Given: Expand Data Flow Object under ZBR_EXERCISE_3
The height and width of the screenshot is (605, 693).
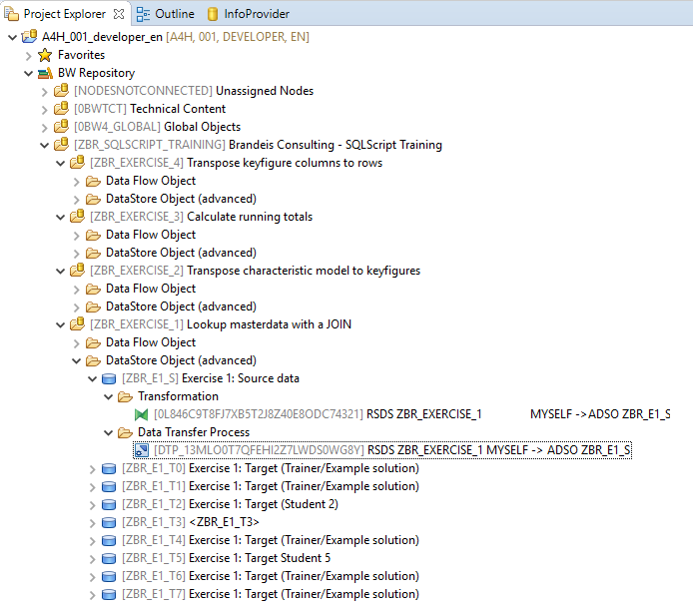Looking at the screenshot, I should tap(76, 236).
